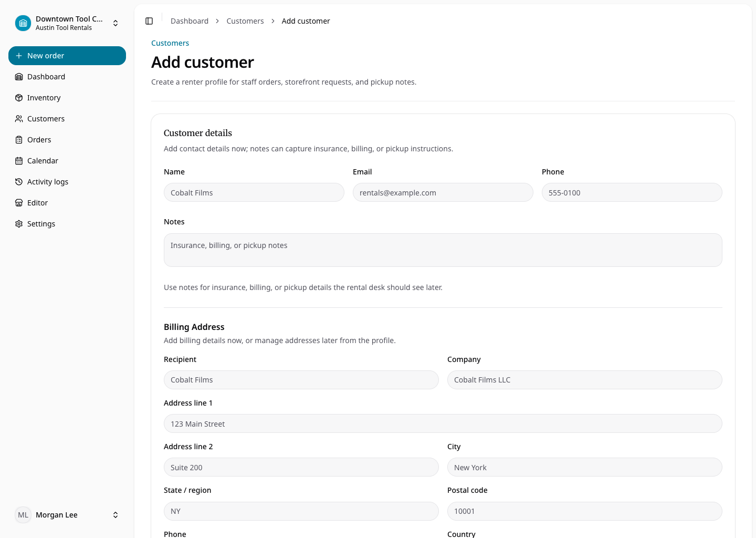Expand the store switcher chevron
756x538 pixels.
[x=115, y=23]
